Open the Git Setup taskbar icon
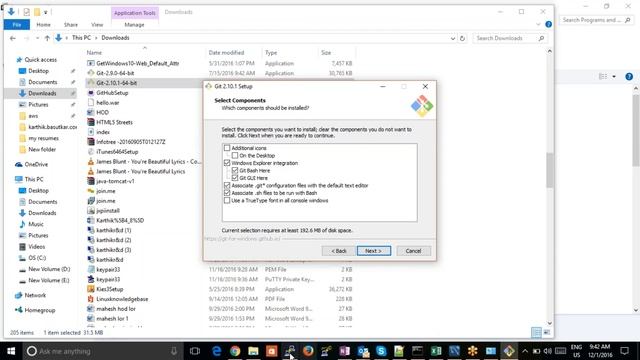The height and width of the screenshot is (360, 640). point(509,351)
